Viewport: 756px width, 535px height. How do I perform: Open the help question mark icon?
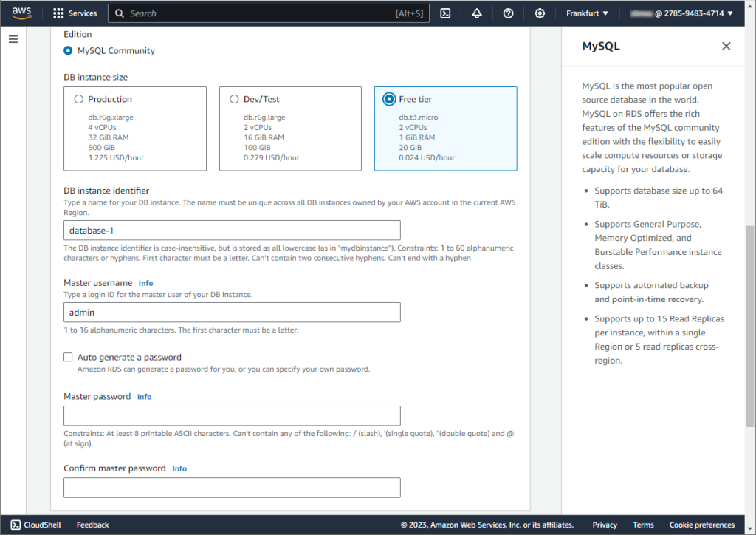click(x=508, y=13)
